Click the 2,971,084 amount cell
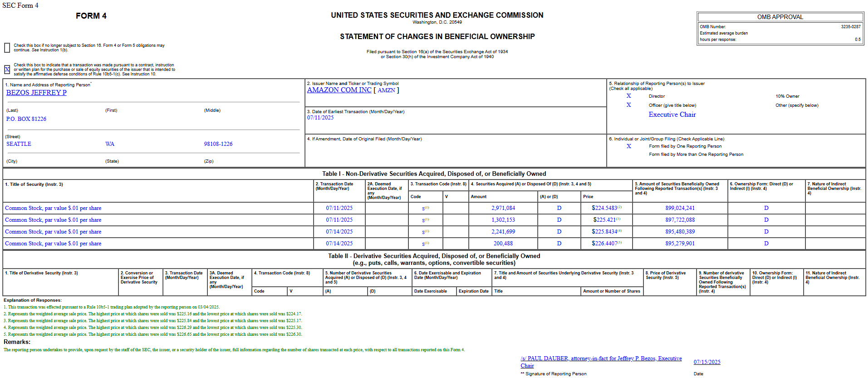The height and width of the screenshot is (378, 868). click(x=503, y=208)
